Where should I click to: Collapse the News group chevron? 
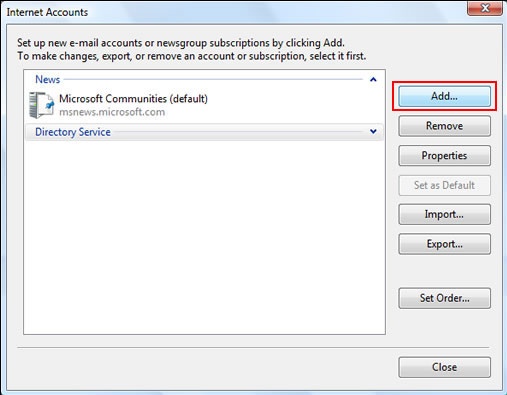(x=373, y=79)
